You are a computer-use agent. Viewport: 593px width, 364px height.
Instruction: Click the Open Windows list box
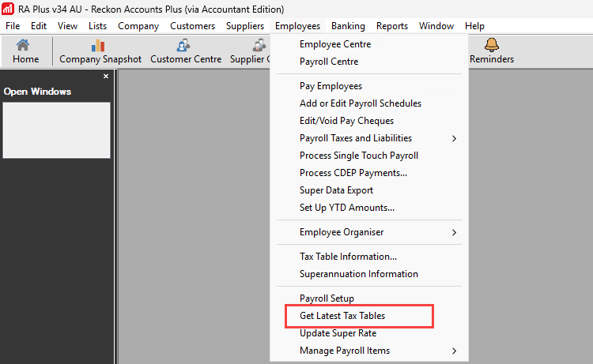pos(56,130)
